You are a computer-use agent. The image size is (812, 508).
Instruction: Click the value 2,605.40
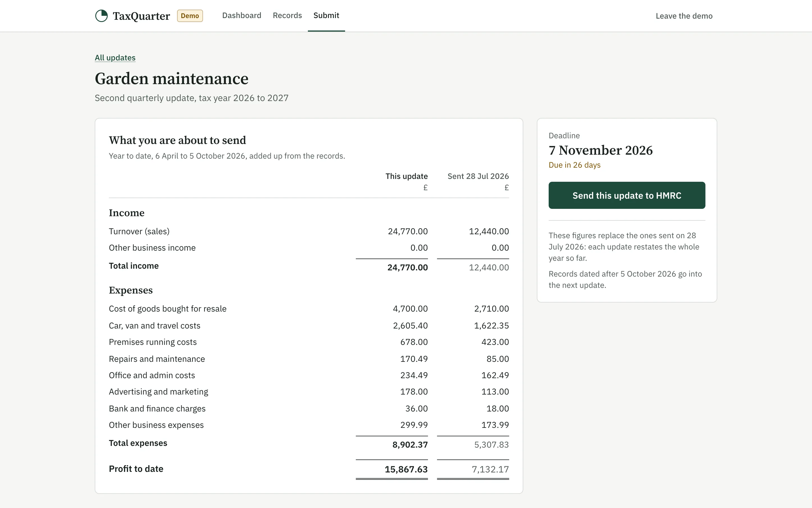410,326
